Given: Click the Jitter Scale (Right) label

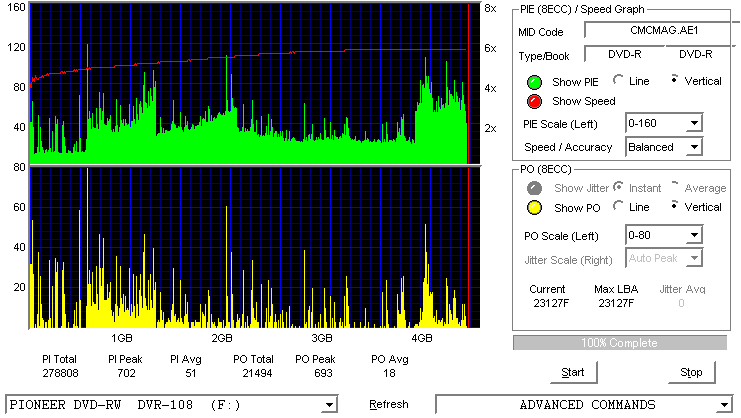Looking at the screenshot, I should [568, 260].
